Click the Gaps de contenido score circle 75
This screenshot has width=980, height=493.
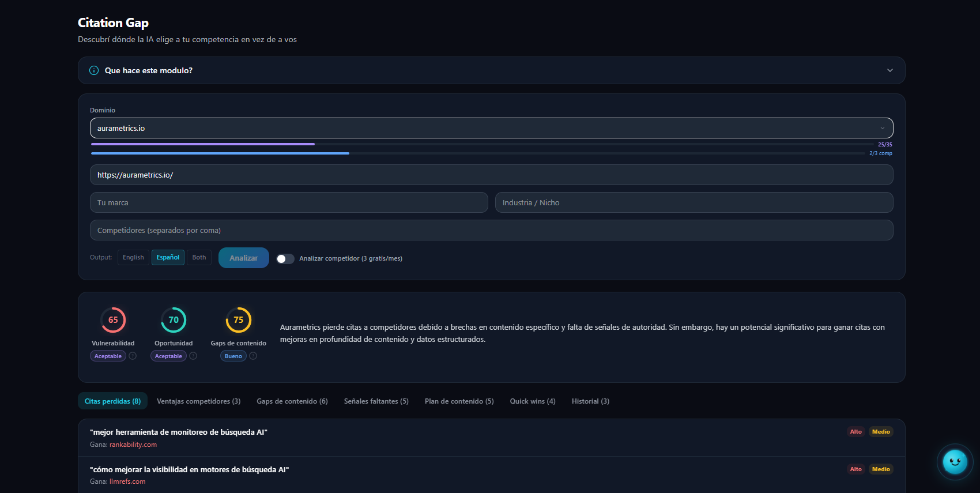point(238,320)
